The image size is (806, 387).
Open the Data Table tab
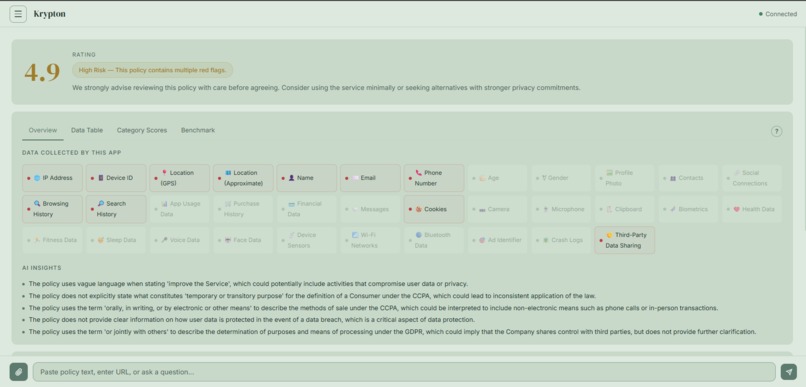(x=87, y=131)
